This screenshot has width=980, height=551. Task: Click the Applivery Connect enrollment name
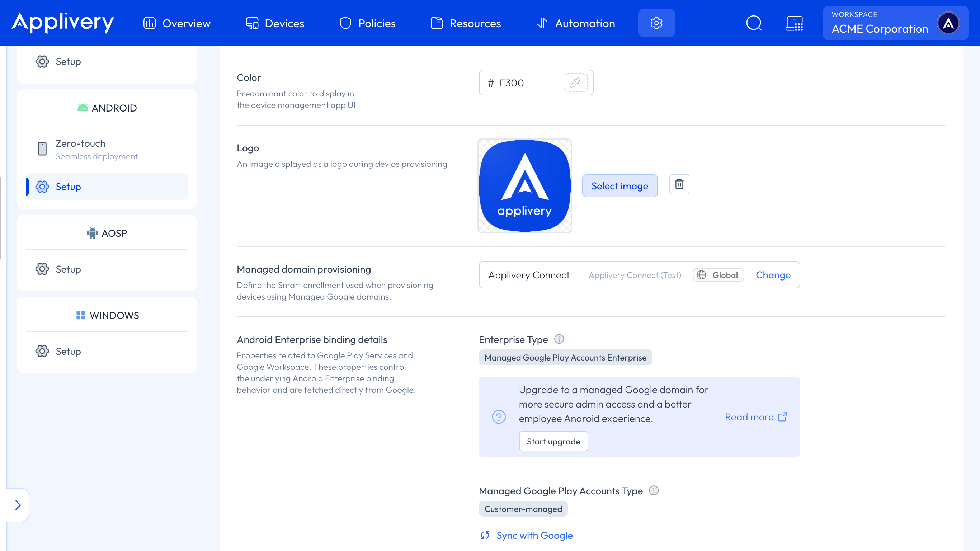pyautogui.click(x=529, y=275)
